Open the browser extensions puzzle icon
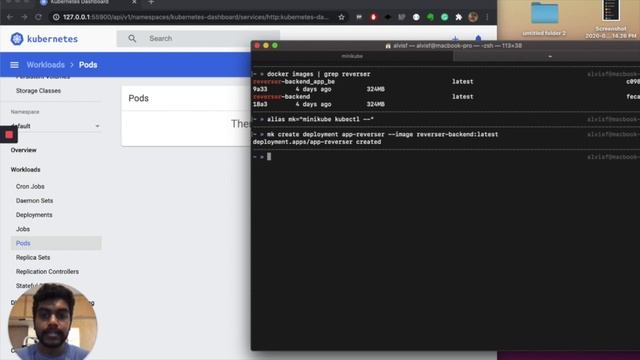This screenshot has width=640, height=360. pyautogui.click(x=459, y=17)
